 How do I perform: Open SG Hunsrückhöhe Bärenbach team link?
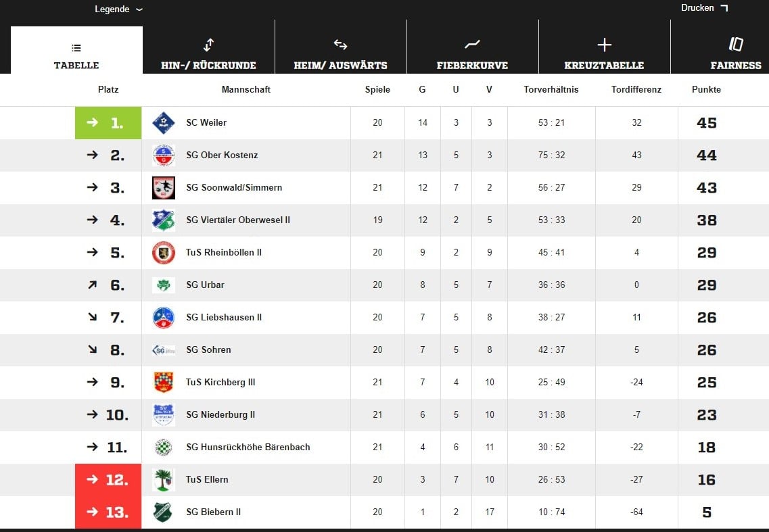(248, 448)
